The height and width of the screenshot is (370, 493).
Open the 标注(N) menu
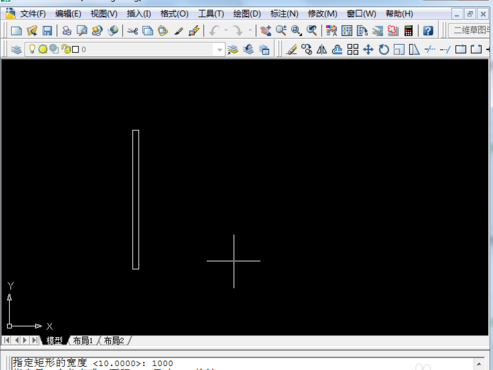click(x=284, y=14)
